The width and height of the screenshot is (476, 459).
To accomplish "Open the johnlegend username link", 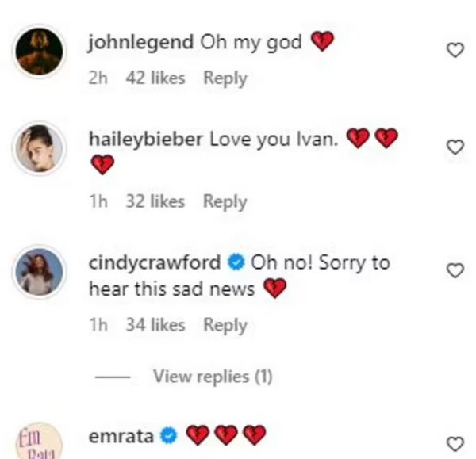I will click(x=141, y=43).
